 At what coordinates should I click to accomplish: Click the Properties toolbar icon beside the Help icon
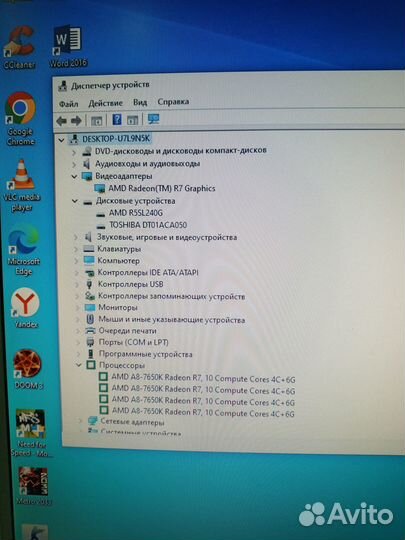tap(132, 120)
